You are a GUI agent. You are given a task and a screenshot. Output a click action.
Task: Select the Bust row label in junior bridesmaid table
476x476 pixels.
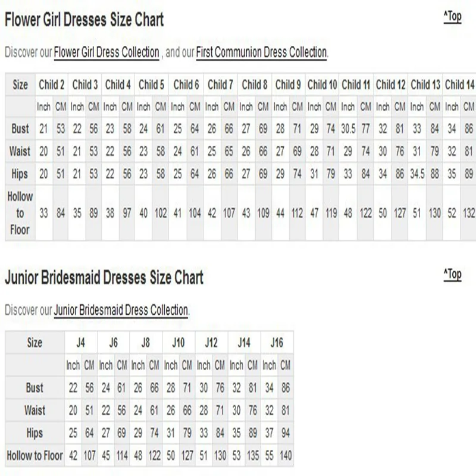(35, 387)
